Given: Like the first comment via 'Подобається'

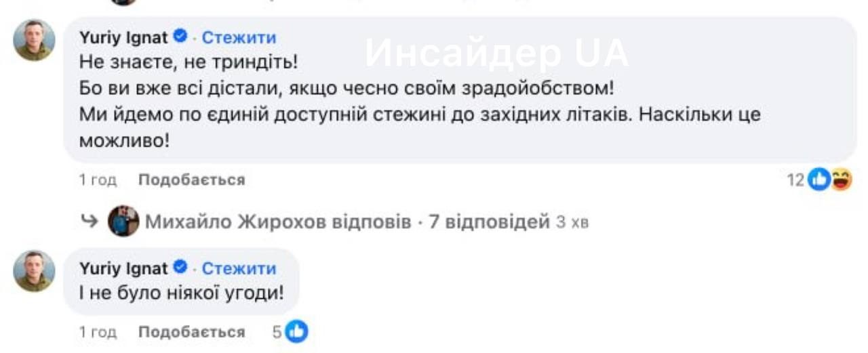Looking at the screenshot, I should [191, 180].
